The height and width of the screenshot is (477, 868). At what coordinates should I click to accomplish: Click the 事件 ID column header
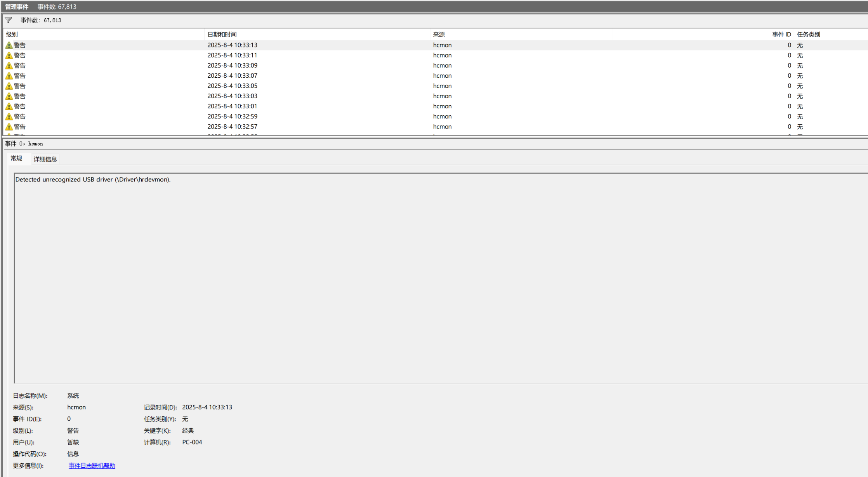click(781, 35)
